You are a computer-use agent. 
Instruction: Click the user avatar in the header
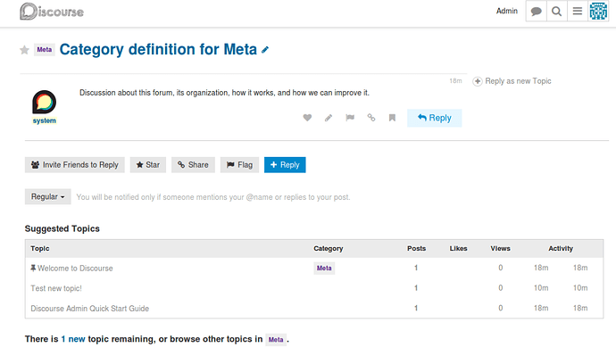coord(598,11)
